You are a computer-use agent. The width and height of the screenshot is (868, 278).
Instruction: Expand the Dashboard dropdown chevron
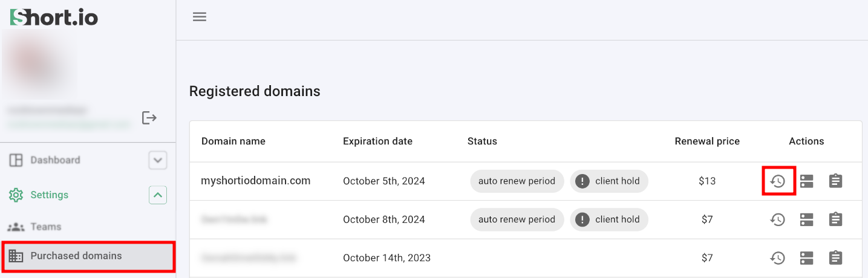[158, 160]
